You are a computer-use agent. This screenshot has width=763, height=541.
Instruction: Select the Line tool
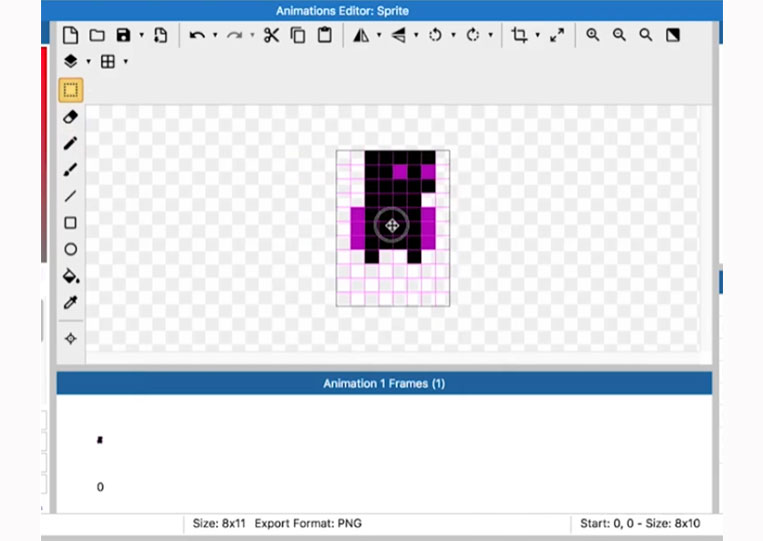71,196
